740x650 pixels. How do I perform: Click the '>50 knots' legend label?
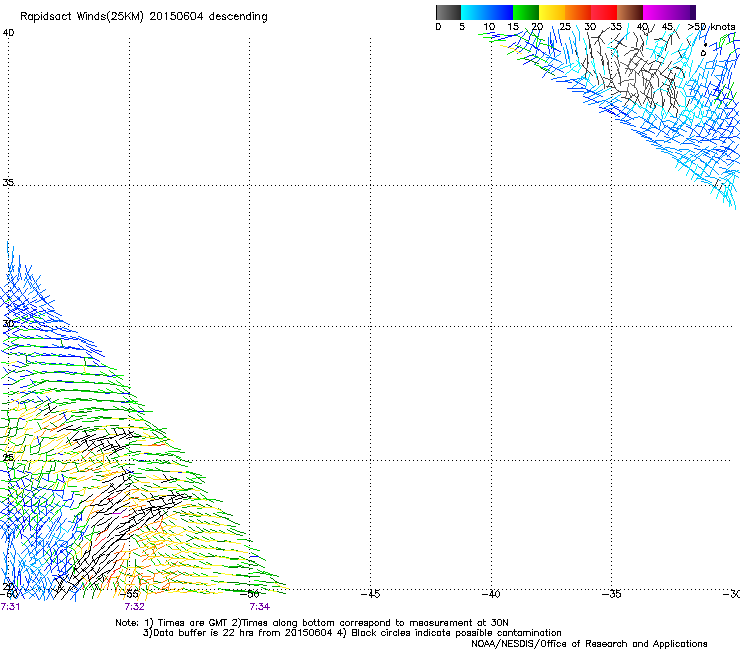(711, 27)
